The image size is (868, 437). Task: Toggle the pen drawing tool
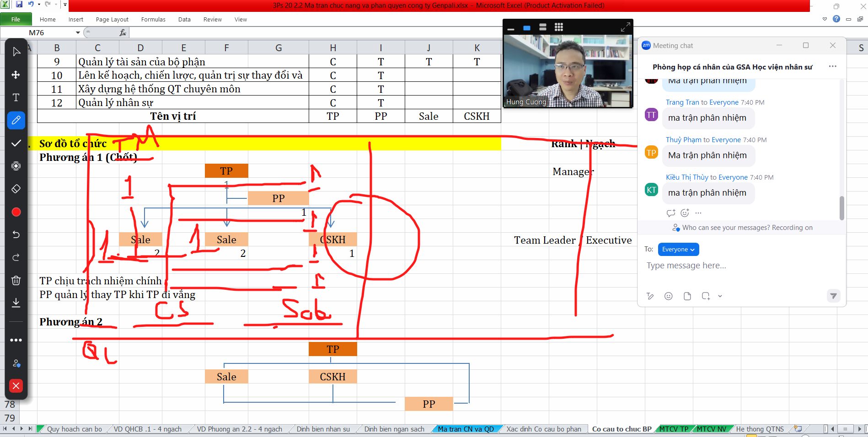click(x=16, y=120)
